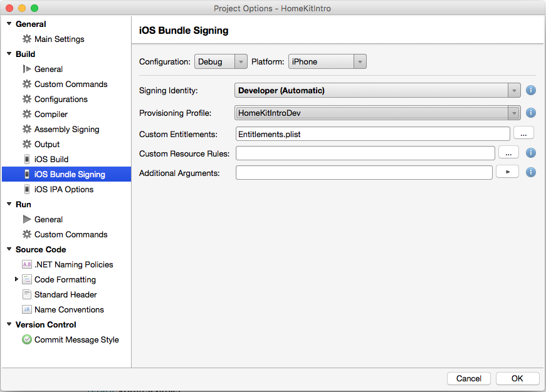Expand the Code Formatting item

pyautogui.click(x=16, y=279)
